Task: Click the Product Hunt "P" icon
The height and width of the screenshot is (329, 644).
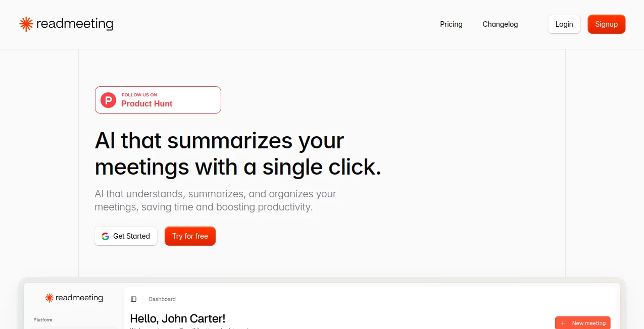Action: click(x=108, y=100)
